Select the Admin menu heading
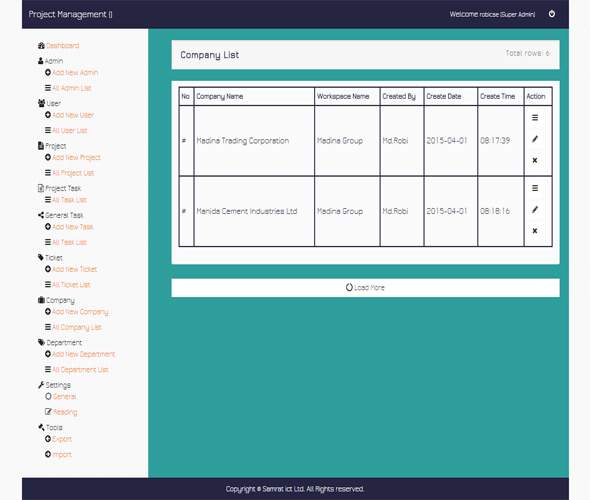The width and height of the screenshot is (590, 500). click(x=54, y=61)
